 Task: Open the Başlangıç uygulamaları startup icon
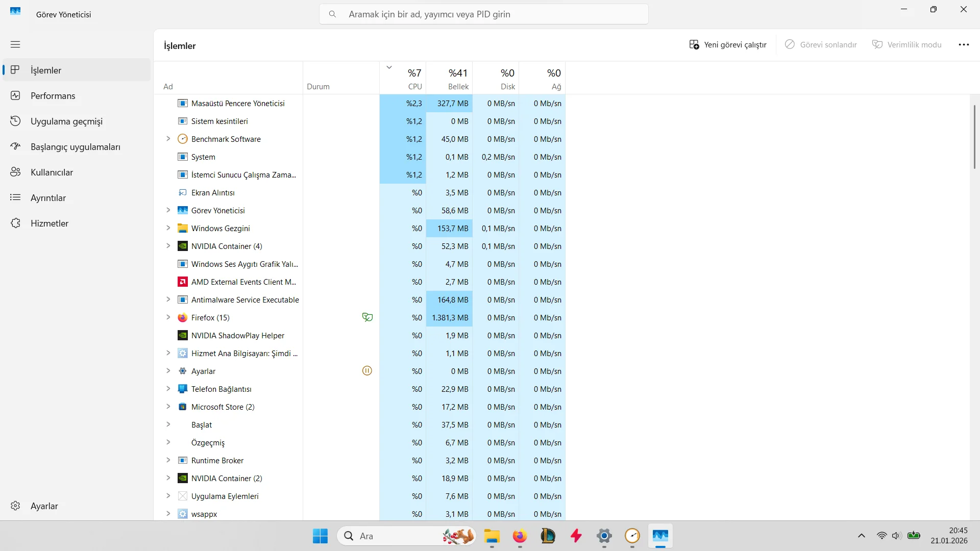click(x=15, y=146)
